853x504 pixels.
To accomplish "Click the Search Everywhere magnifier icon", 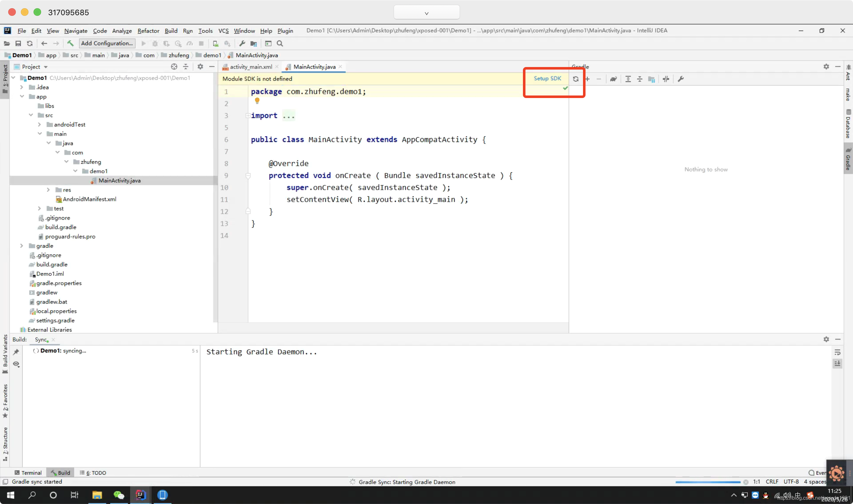I will tap(280, 43).
